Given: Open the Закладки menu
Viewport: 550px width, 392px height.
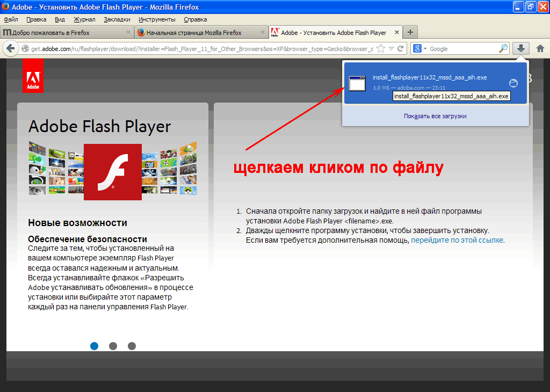Looking at the screenshot, I should [117, 19].
